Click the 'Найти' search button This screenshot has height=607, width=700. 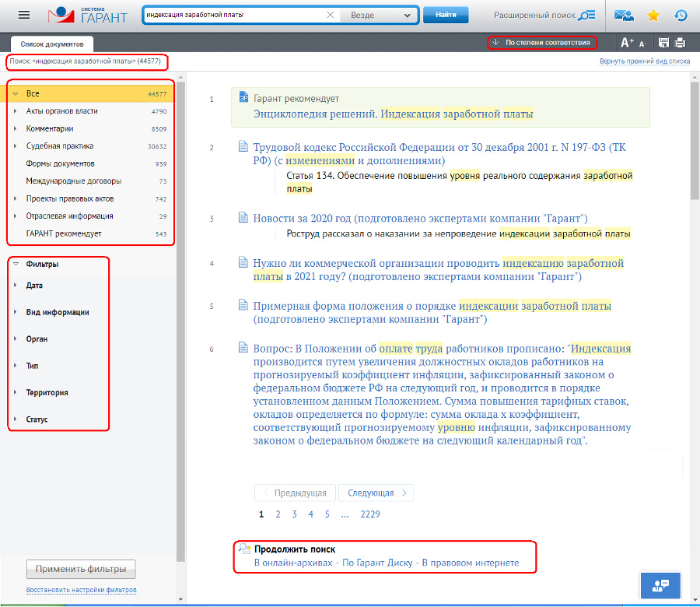coord(446,15)
